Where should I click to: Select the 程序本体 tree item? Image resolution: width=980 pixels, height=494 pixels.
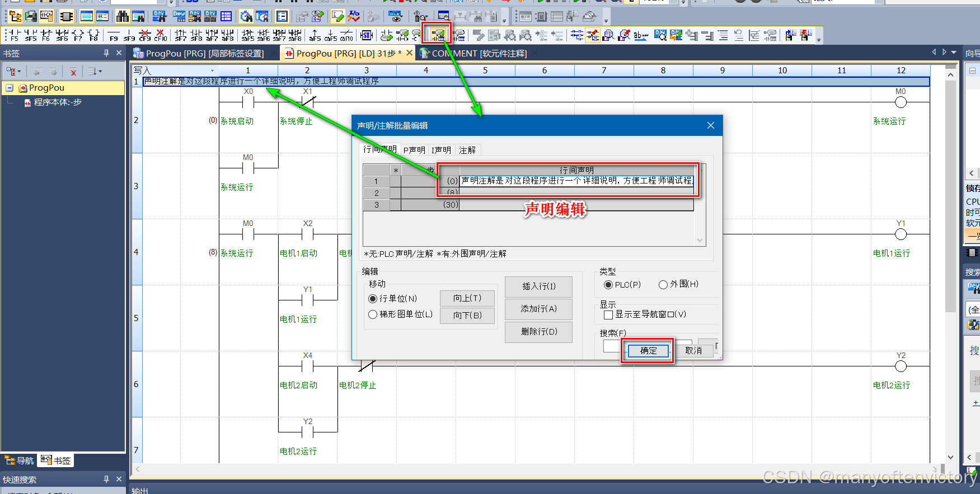(x=57, y=102)
